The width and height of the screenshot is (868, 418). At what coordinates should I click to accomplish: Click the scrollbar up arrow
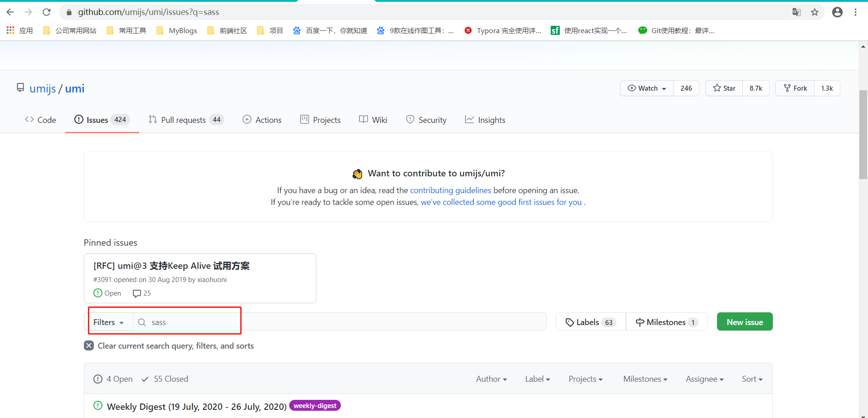[x=863, y=46]
